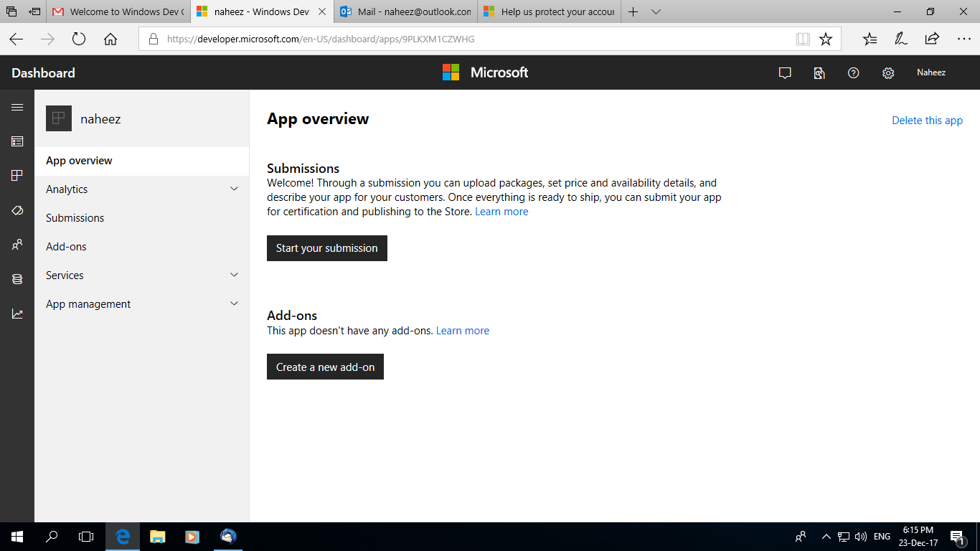The height and width of the screenshot is (551, 980).
Task: Open the share icon in Edge toolbar
Action: (x=932, y=39)
